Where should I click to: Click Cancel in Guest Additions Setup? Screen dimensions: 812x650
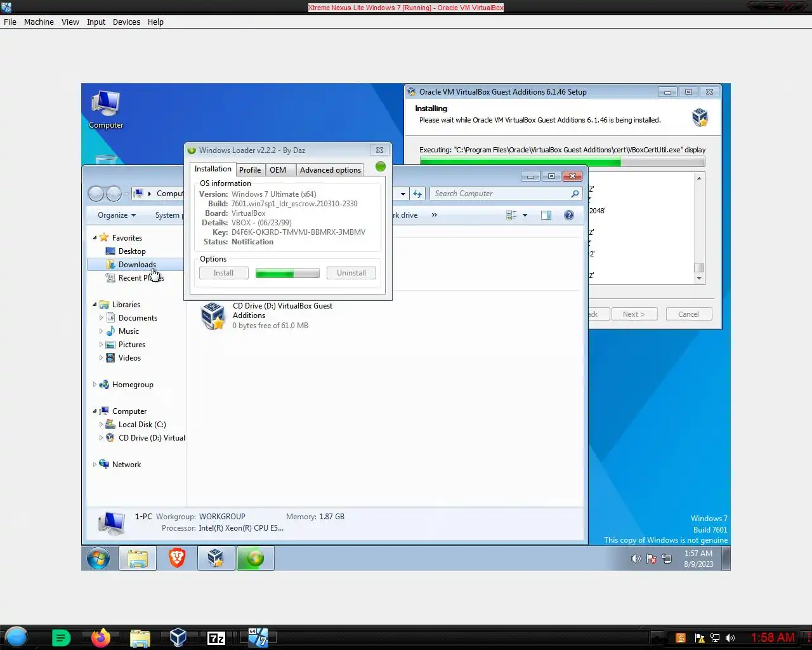point(689,314)
